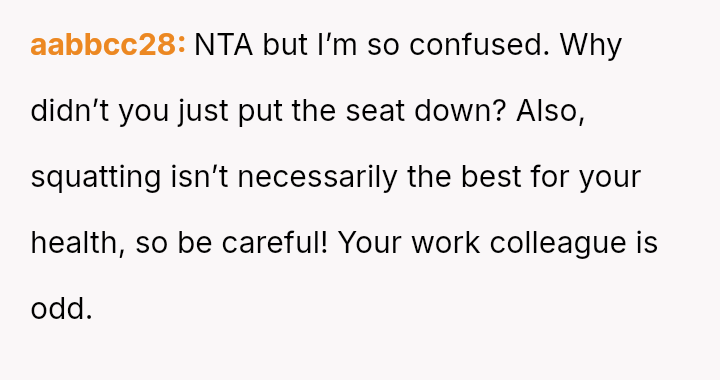Click the word "necessarily" in the comment

[317, 178]
